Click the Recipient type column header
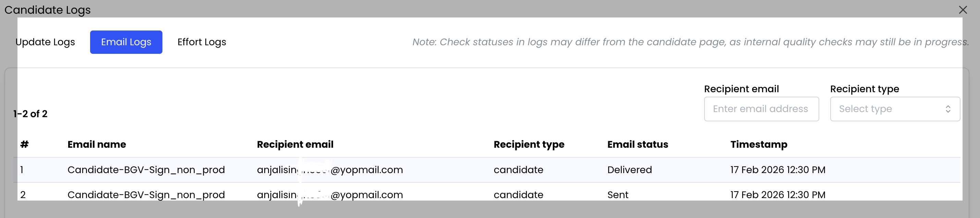 point(529,145)
